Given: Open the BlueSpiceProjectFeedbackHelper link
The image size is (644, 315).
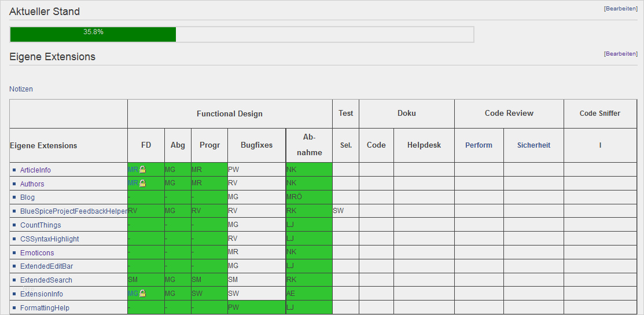Looking at the screenshot, I should pyautogui.click(x=73, y=211).
